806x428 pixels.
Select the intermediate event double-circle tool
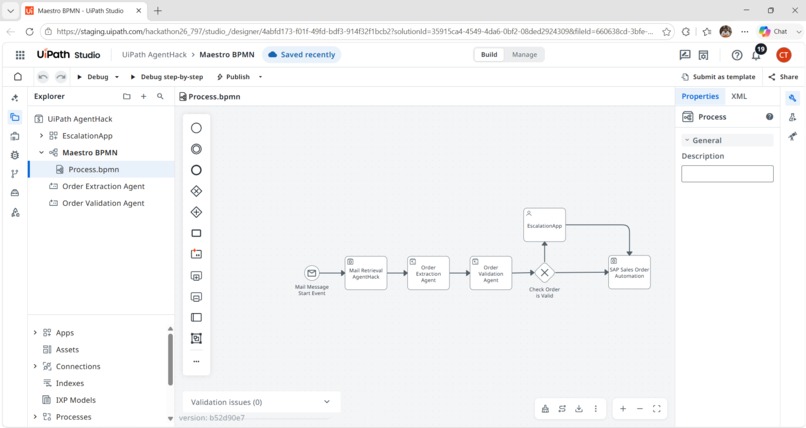coord(196,149)
